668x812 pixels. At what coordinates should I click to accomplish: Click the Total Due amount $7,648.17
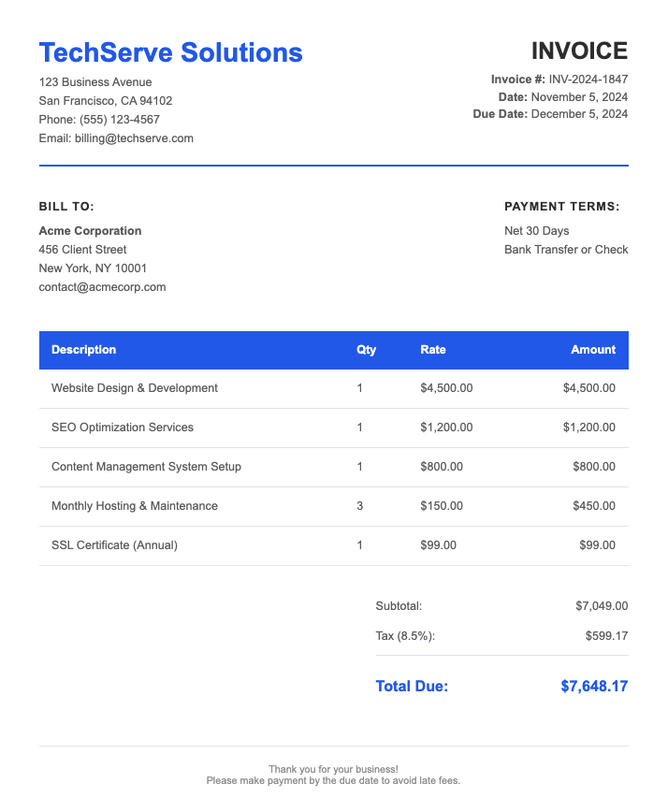tap(594, 687)
